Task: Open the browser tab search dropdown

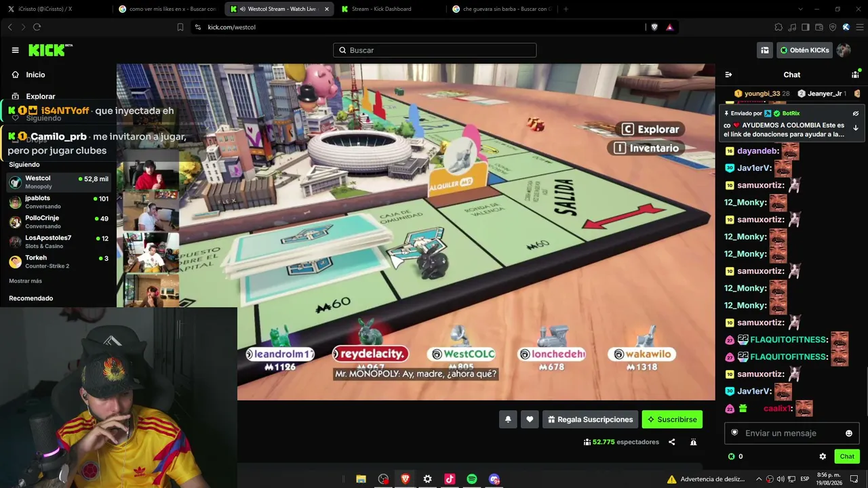Action: (800, 9)
